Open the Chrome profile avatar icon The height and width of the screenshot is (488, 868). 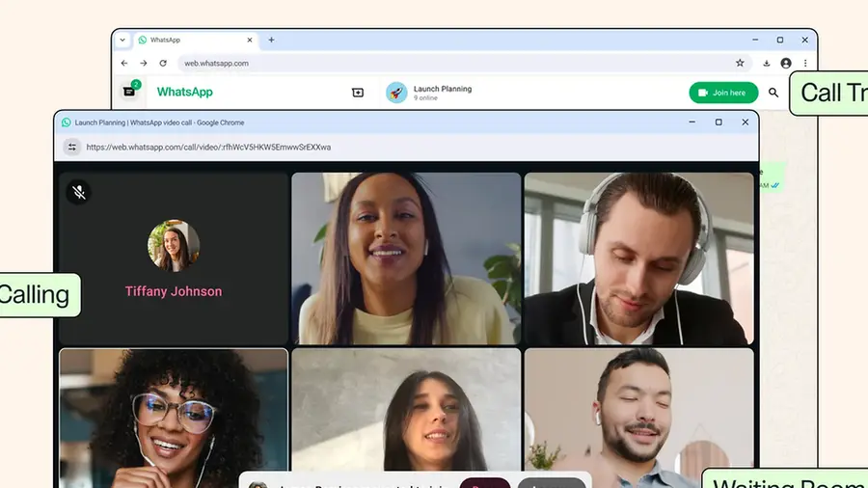(x=785, y=63)
